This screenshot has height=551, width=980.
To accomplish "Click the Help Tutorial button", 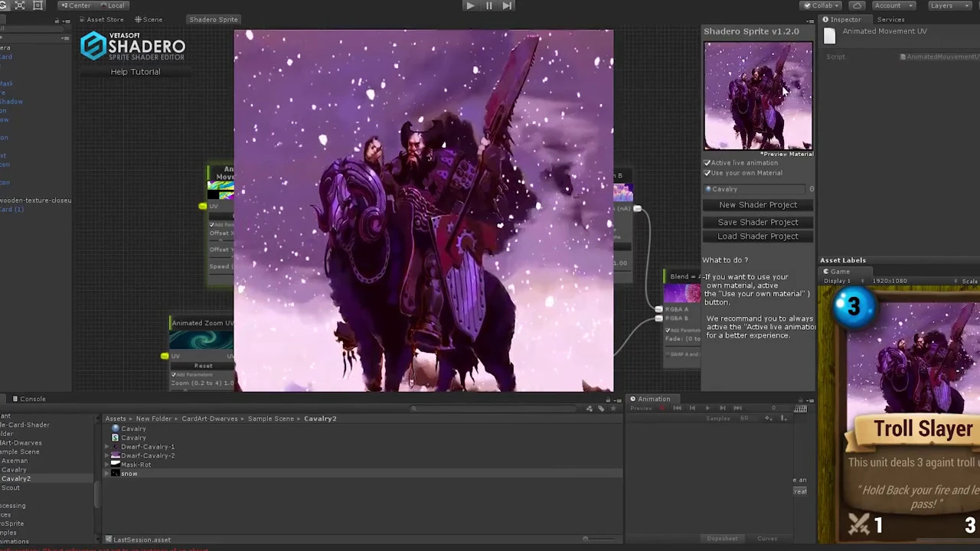I will (x=136, y=72).
